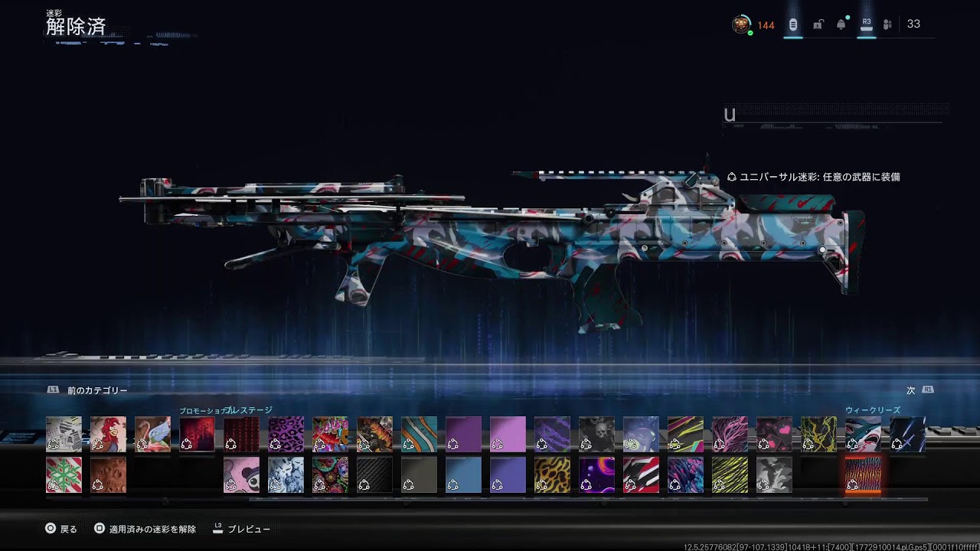Select the blue cartoon creature camo

coord(641,434)
